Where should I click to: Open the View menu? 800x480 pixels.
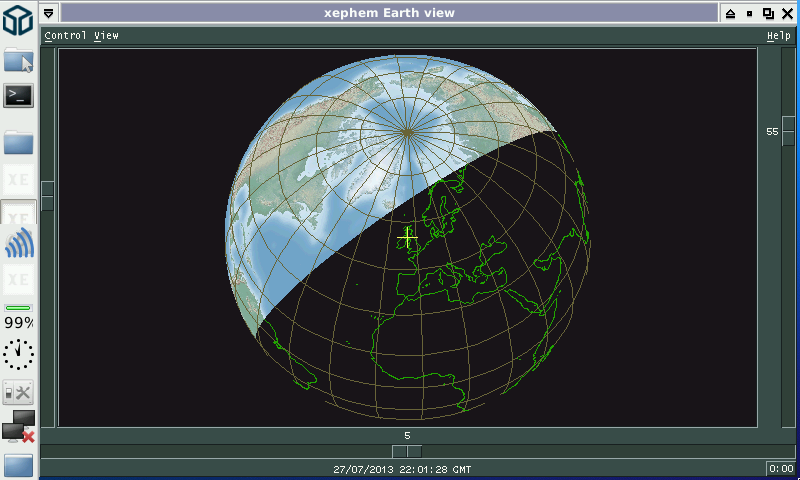point(106,36)
